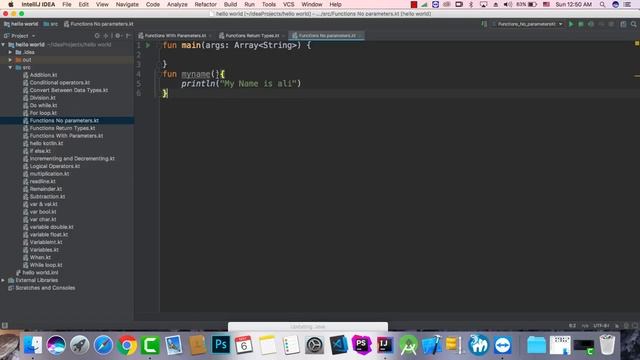Viewport: 640px width, 360px height.
Task: Expand External Libraries node
Action: [3, 280]
